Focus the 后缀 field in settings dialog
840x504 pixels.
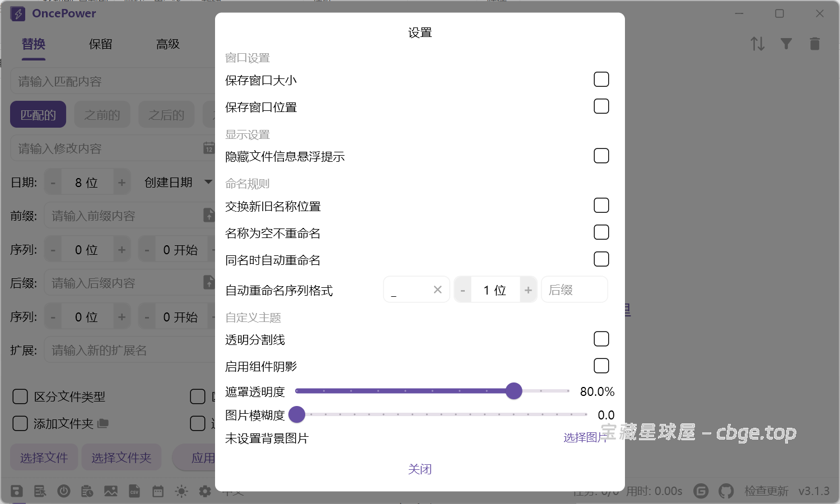pos(575,290)
